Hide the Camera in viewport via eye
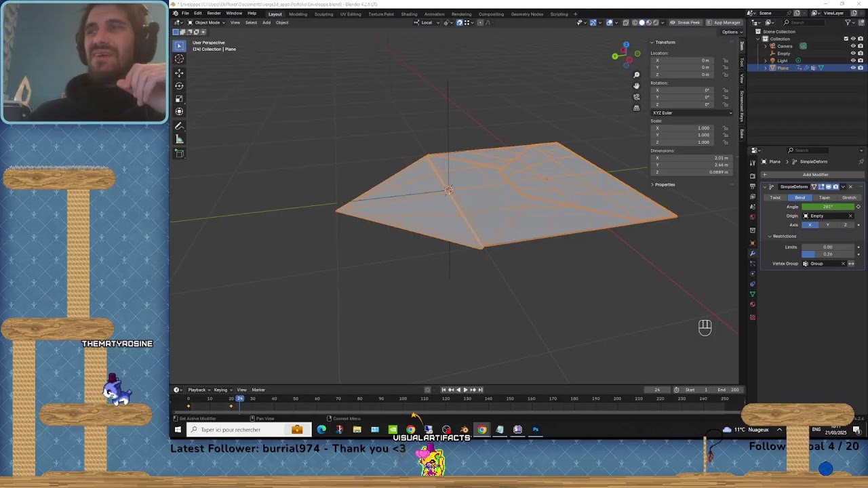Screen dimensions: 868x488 [853, 46]
